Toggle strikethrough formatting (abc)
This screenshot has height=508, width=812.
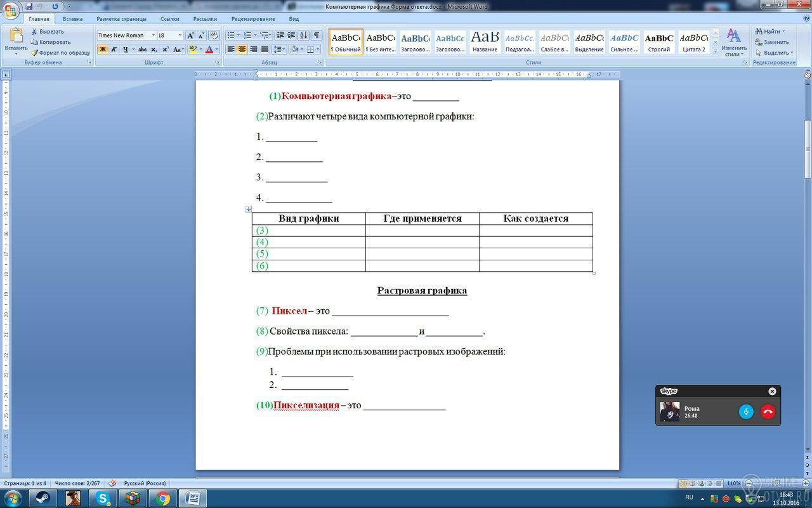click(x=142, y=49)
